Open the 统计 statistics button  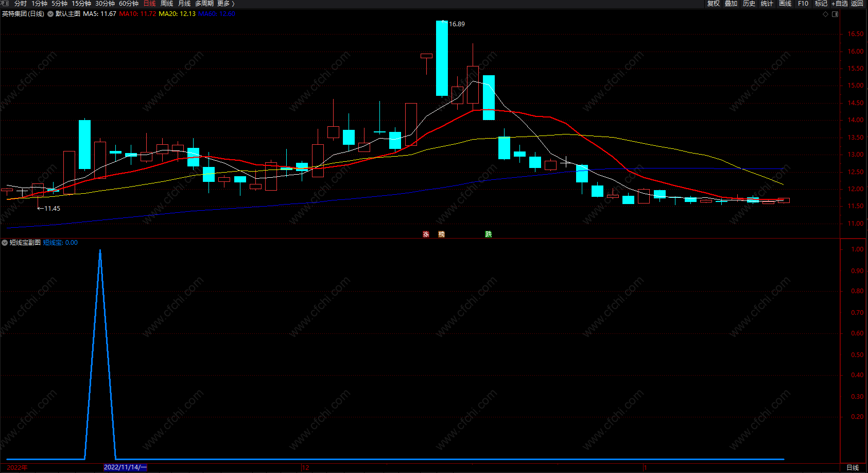click(767, 4)
